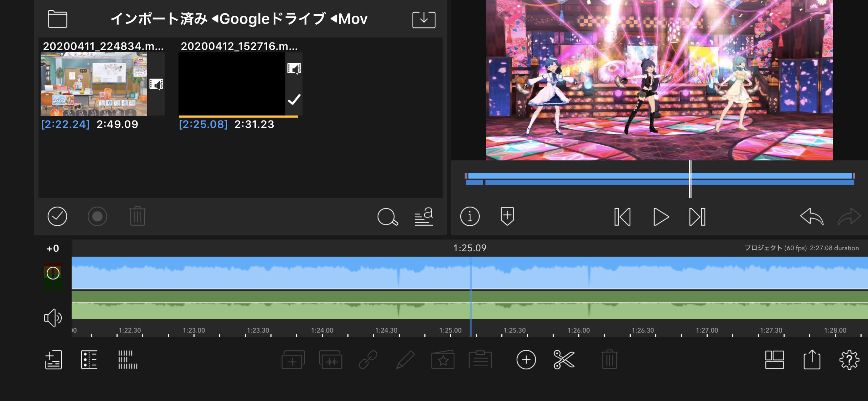
Task: Tap the add overlay clip icon
Action: 293,360
